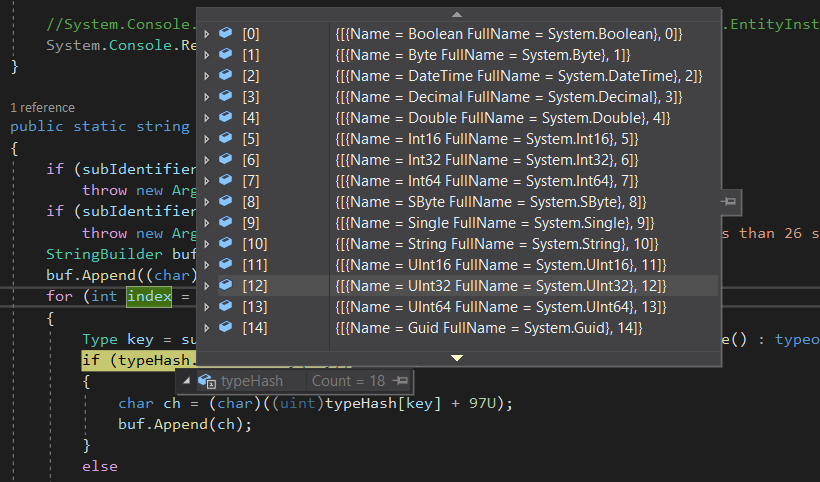This screenshot has width=820, height=482.
Task: Expand item [1] Byte entry
Action: (x=207, y=55)
